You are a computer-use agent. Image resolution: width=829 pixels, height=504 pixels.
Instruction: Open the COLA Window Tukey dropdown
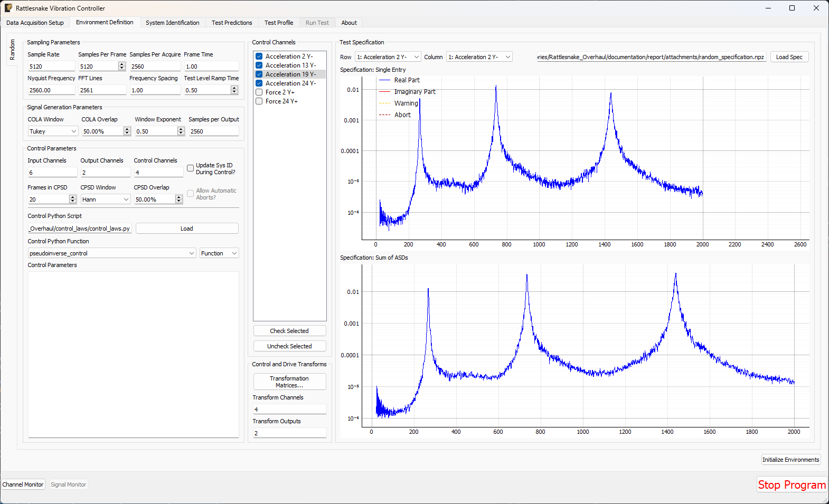pyautogui.click(x=53, y=131)
